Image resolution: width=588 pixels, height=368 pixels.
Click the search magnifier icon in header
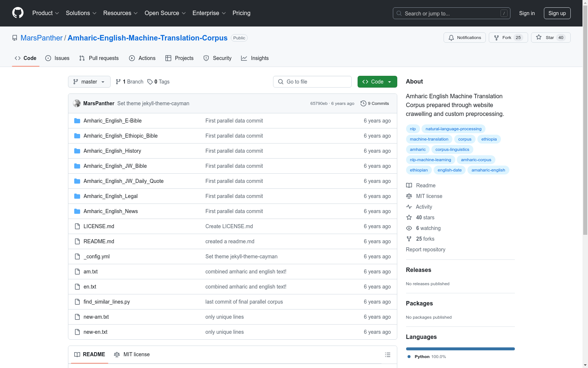(399, 13)
